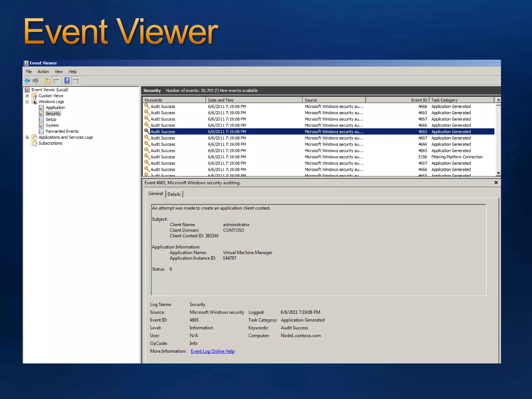Screen dimensions: 532x399
Task: Select Subscriptions in the tree
Action: point(50,143)
